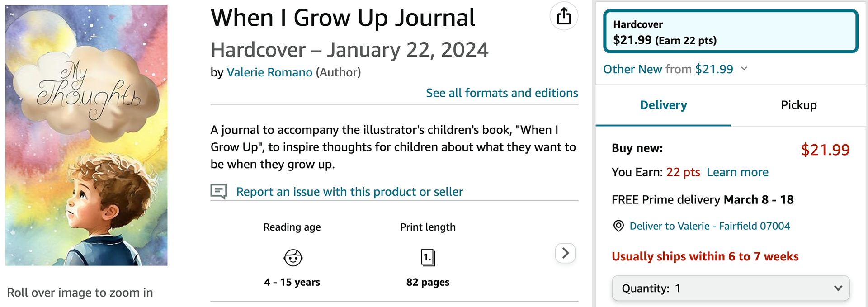Switch to the Pickup tab
Viewport: 868px width, 307px height.
798,105
